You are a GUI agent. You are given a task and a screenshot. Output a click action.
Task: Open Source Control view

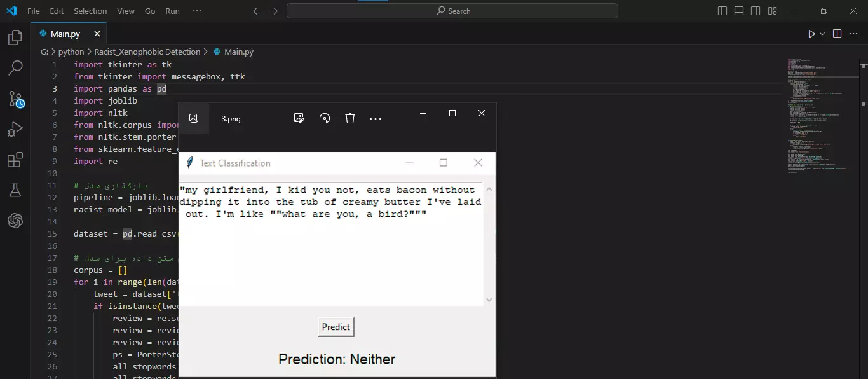[15, 99]
